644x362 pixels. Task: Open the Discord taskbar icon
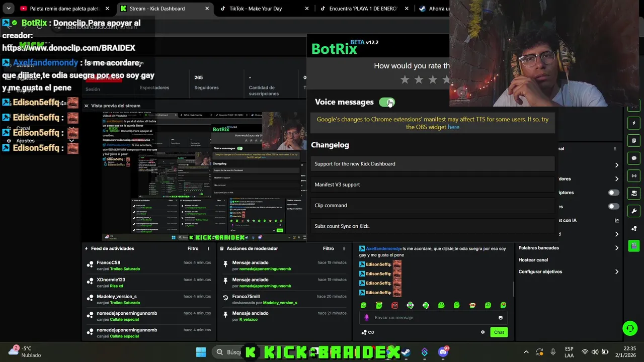[443, 352]
